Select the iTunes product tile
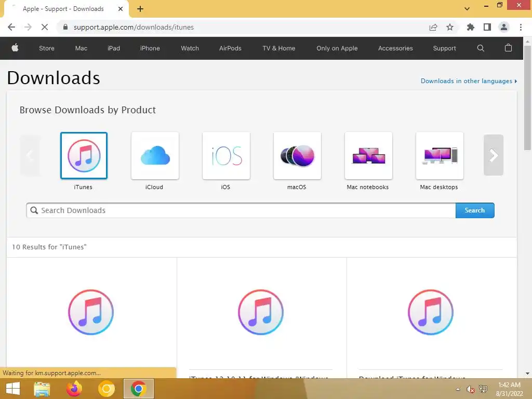This screenshot has height=399, width=532. pos(84,155)
